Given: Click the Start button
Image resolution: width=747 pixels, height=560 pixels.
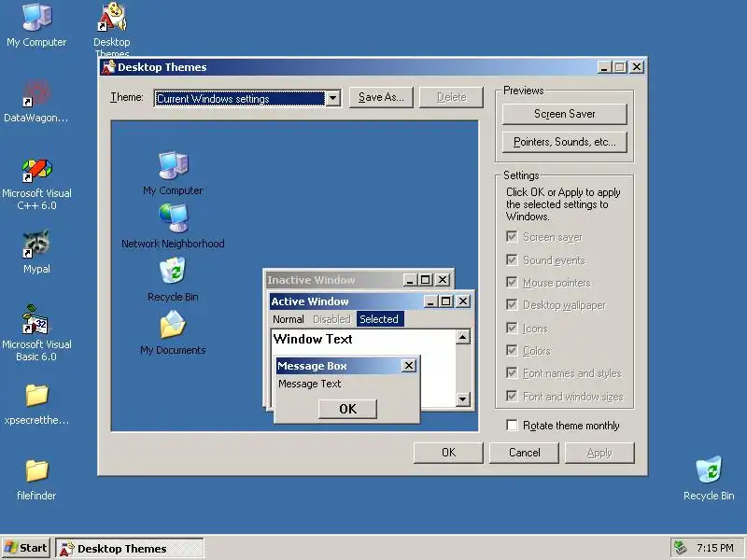Looking at the screenshot, I should tap(25, 548).
